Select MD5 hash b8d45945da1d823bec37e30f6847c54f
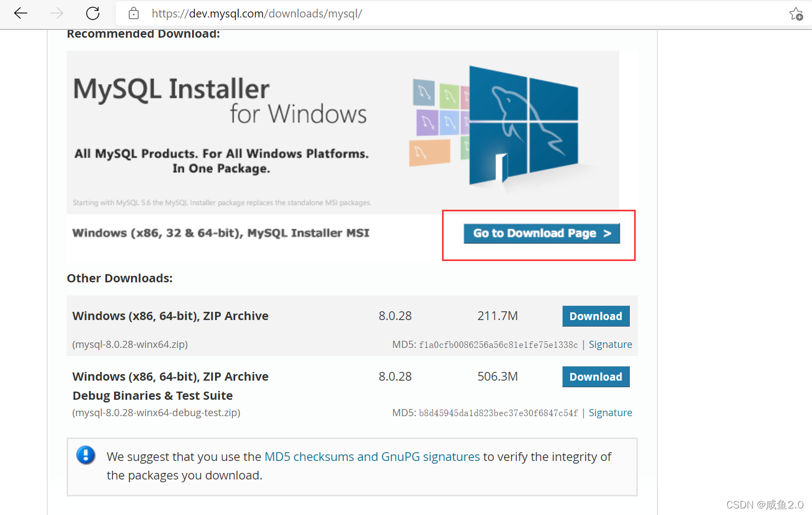The image size is (812, 515). click(498, 413)
